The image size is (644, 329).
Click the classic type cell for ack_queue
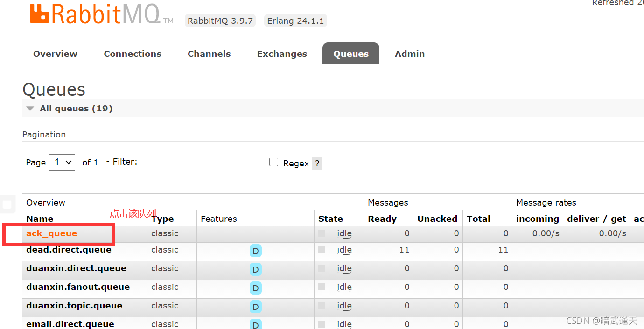coord(165,233)
